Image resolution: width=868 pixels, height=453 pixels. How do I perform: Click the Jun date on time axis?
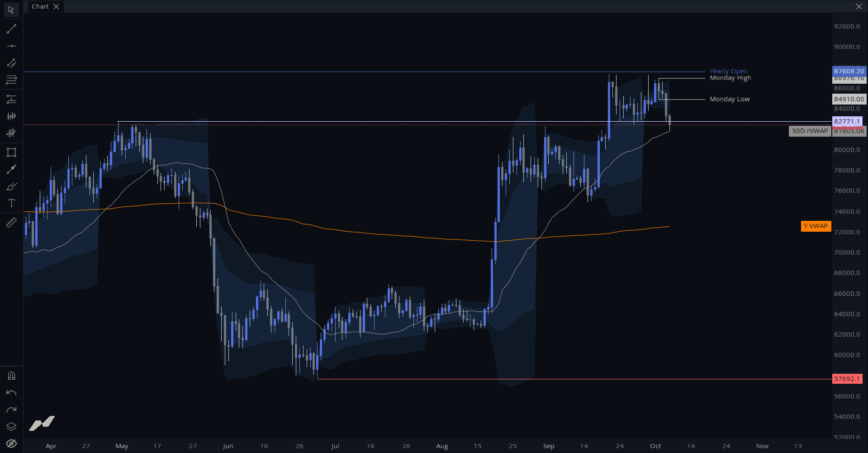[228, 446]
